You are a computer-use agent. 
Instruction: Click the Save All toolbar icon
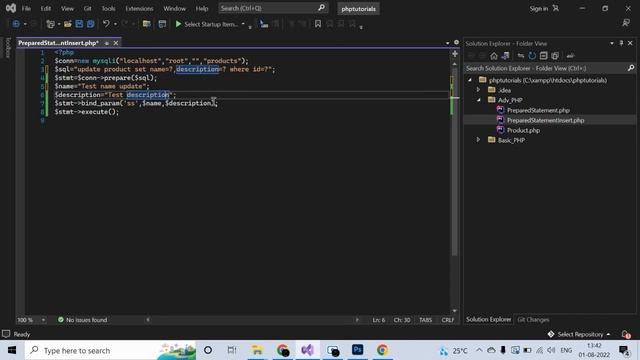(90, 24)
